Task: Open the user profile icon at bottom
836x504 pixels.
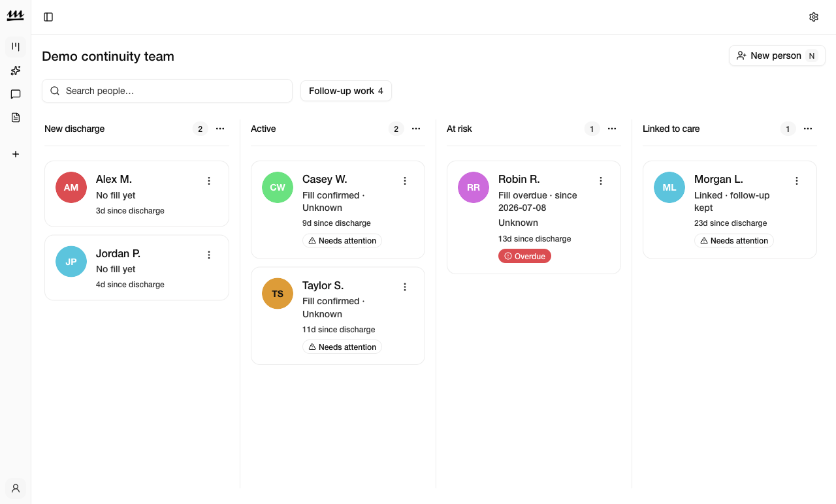Action: [x=16, y=488]
